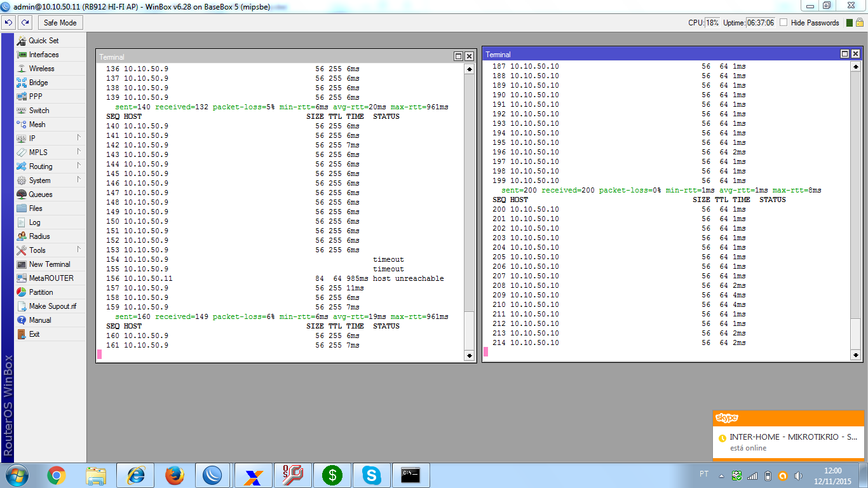
Task: Open the Mesh menu icon
Action: click(x=22, y=125)
